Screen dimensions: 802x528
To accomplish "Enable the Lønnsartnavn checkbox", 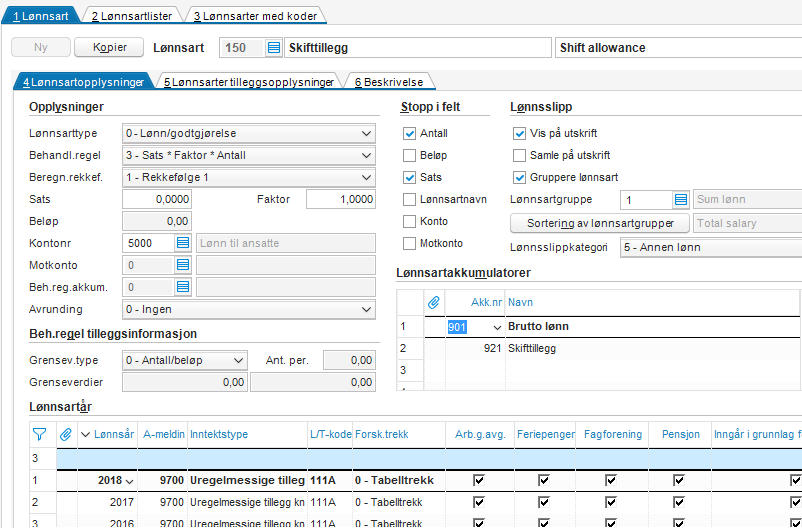I will point(409,200).
